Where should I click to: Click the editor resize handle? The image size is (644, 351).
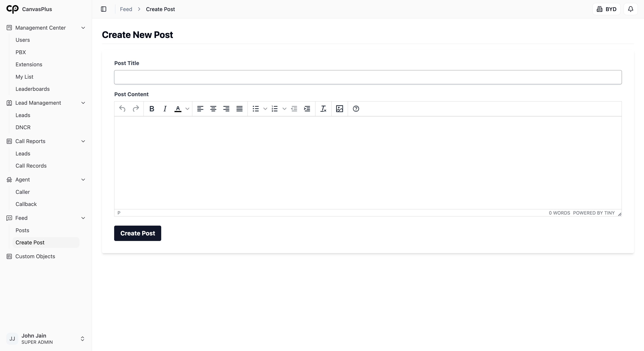coord(620,214)
